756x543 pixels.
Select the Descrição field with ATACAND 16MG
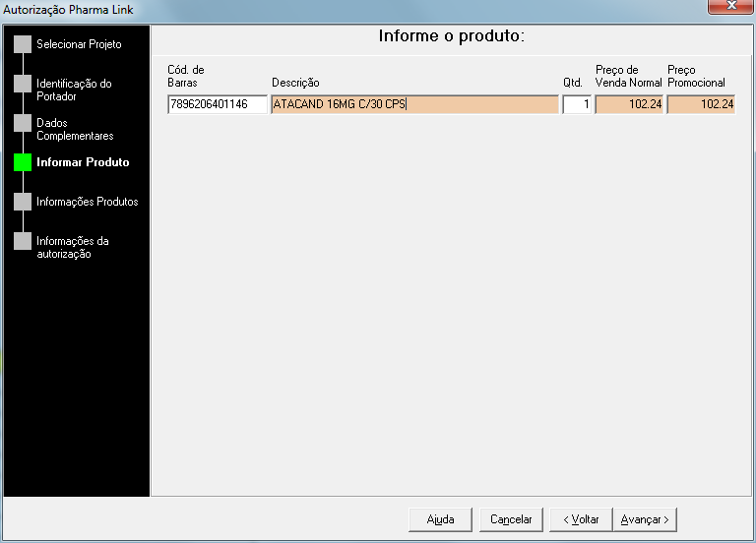pyautogui.click(x=414, y=104)
